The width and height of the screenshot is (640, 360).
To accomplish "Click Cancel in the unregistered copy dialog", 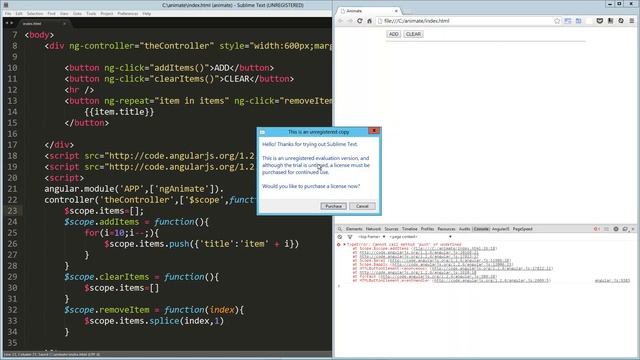I will coord(362,206).
